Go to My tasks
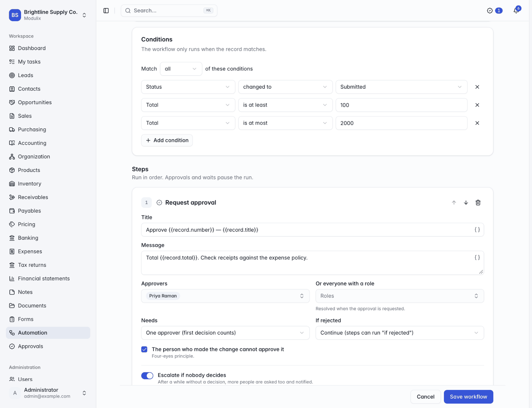532x408 pixels. pyautogui.click(x=48, y=62)
